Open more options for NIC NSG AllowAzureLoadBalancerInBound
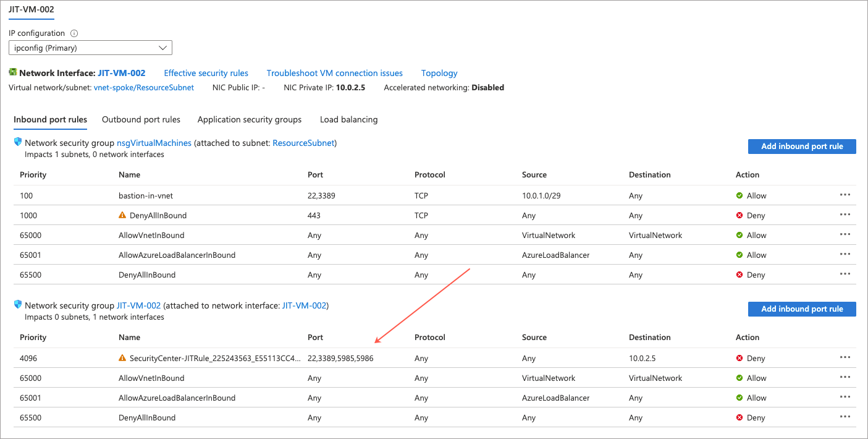This screenshot has height=439, width=868. click(845, 397)
